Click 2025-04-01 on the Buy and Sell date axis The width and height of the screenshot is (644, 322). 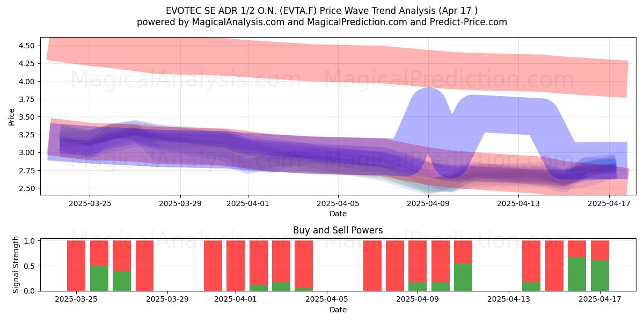[236, 299]
